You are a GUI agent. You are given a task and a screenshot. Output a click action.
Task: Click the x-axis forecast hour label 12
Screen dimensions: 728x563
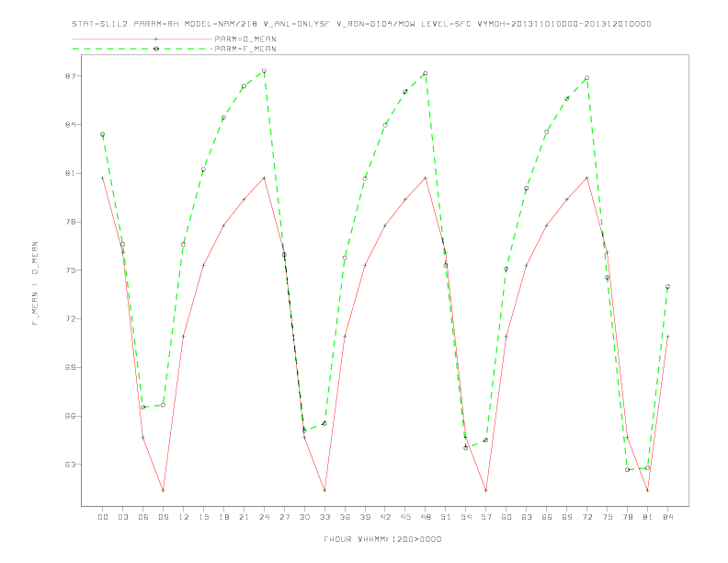click(x=184, y=517)
